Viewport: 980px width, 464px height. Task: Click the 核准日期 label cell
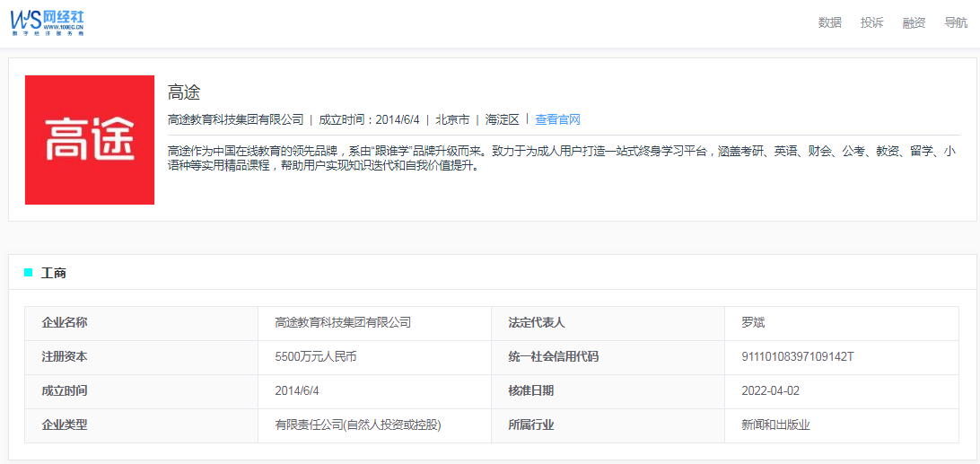(608, 390)
